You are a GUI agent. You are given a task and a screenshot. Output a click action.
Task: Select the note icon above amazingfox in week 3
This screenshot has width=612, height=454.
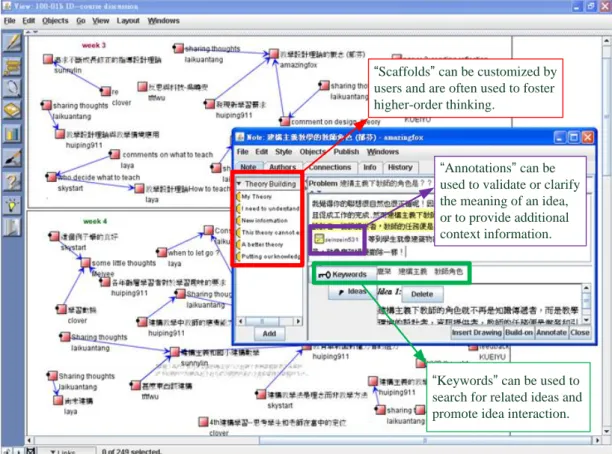coord(274,53)
